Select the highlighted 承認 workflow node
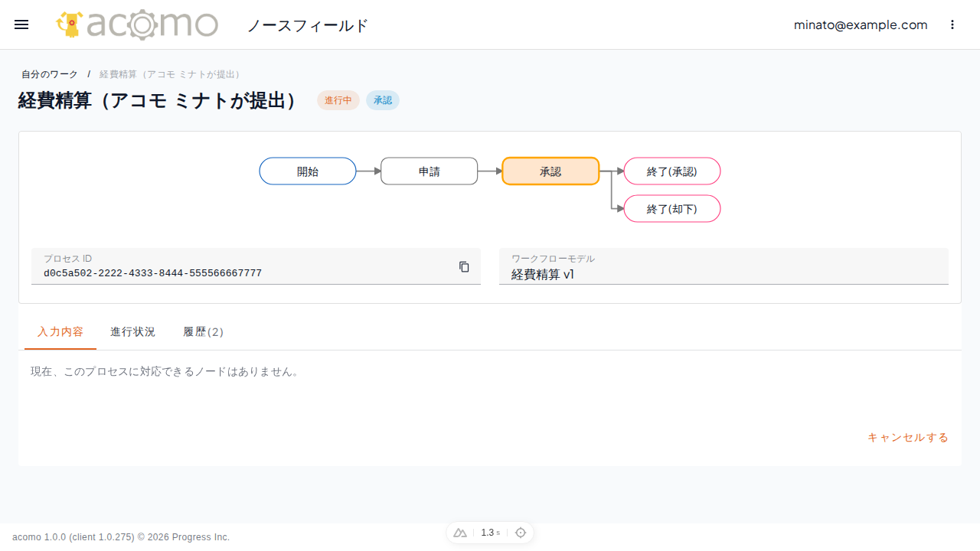 (x=550, y=171)
